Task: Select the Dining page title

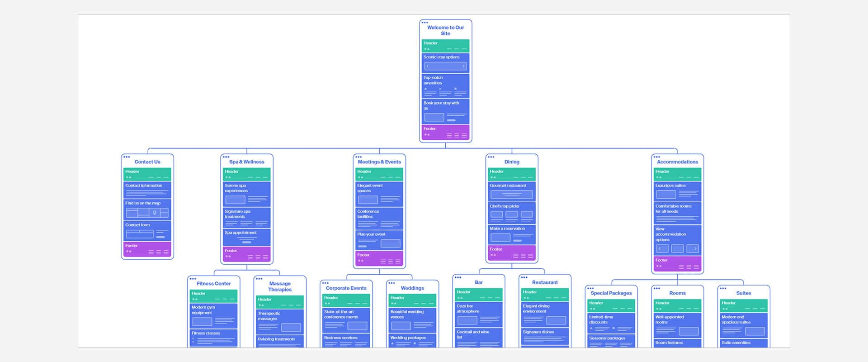Action: click(512, 162)
